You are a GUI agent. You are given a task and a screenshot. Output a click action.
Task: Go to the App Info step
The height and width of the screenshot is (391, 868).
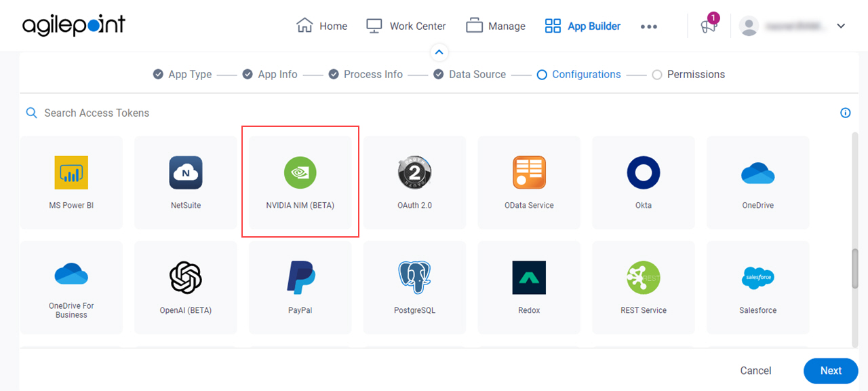[270, 75]
